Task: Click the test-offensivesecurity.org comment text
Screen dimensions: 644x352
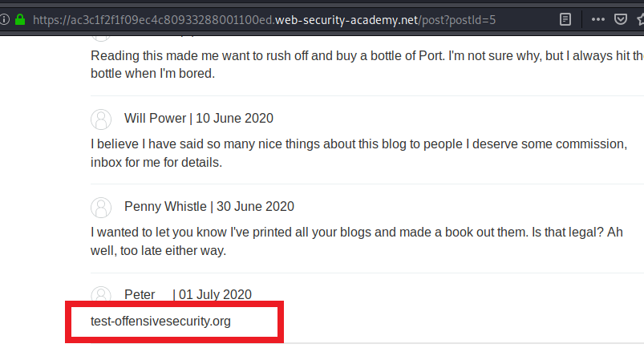Action: click(160, 322)
